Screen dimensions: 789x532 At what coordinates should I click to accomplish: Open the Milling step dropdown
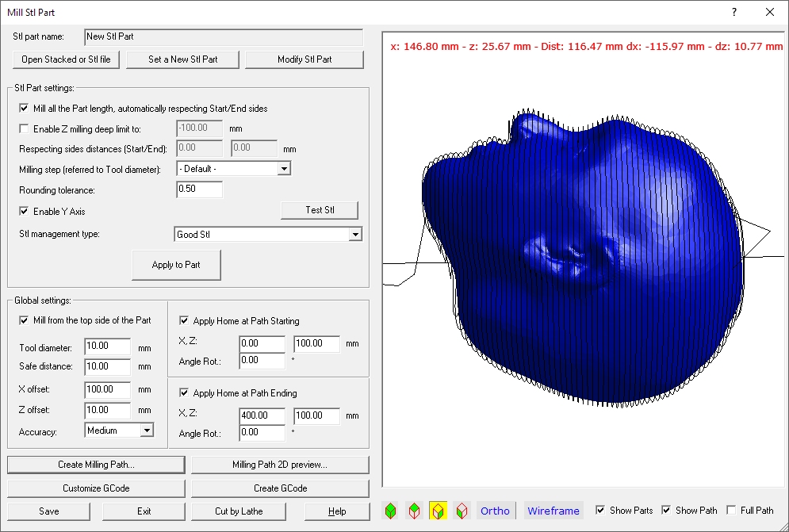[284, 169]
